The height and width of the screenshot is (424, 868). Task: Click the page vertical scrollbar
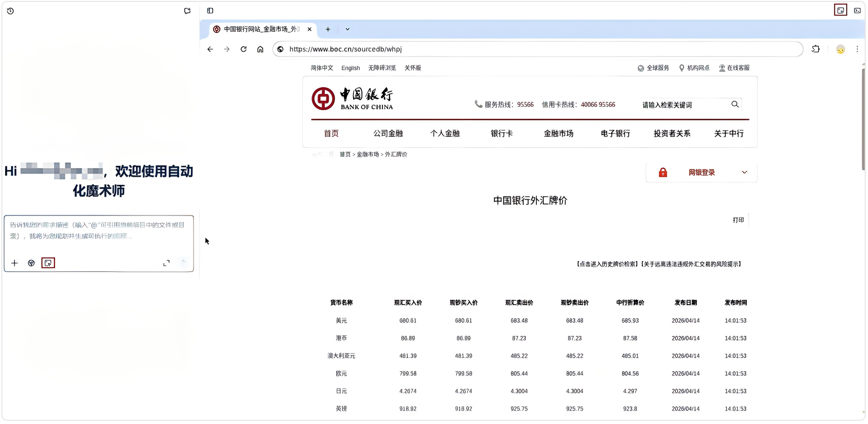click(x=863, y=119)
